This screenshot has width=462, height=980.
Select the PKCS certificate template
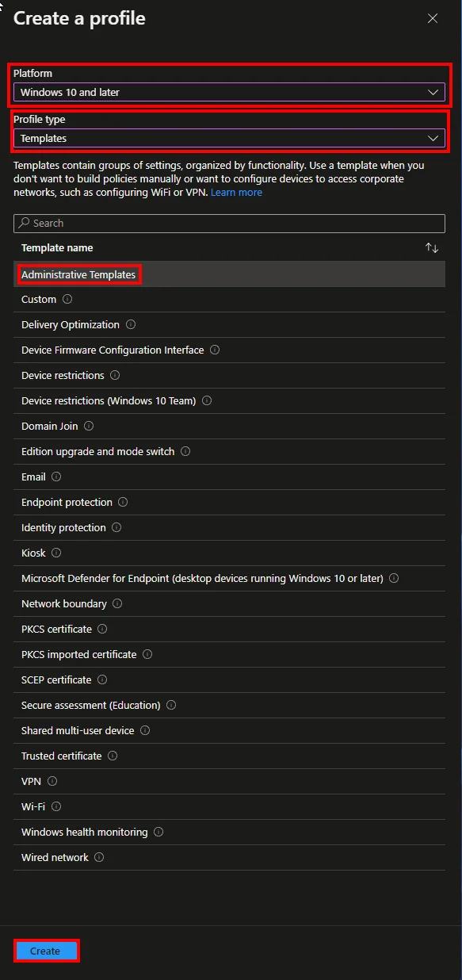pyautogui.click(x=229, y=630)
